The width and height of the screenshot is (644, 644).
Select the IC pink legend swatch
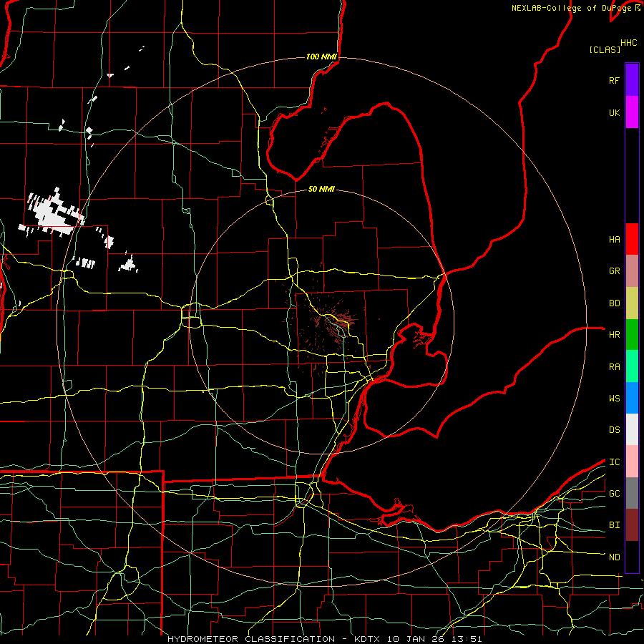click(x=632, y=462)
